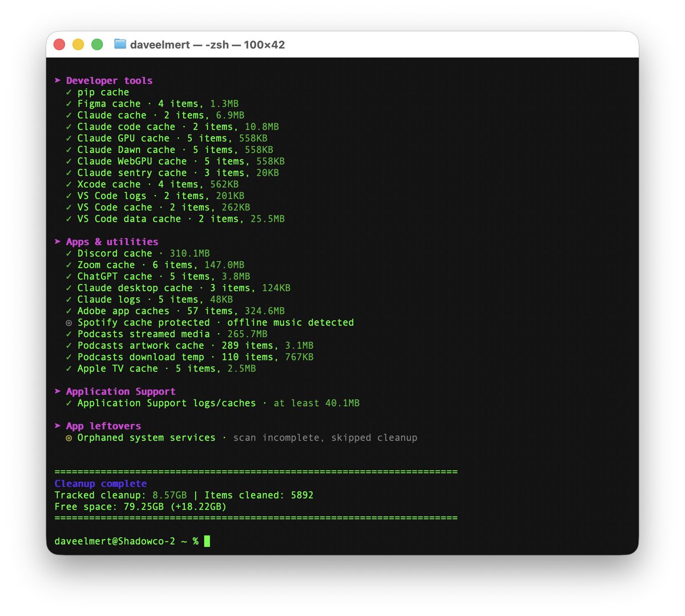The height and width of the screenshot is (616, 685).
Task: Click the "VS Code data cache" label
Action: (129, 219)
